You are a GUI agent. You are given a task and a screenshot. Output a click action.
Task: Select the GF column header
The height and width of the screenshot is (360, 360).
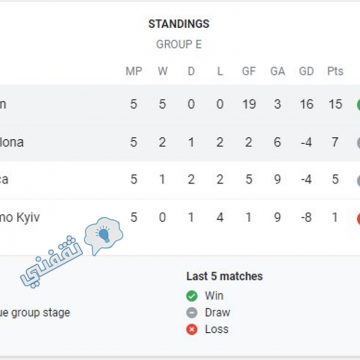[x=249, y=71]
